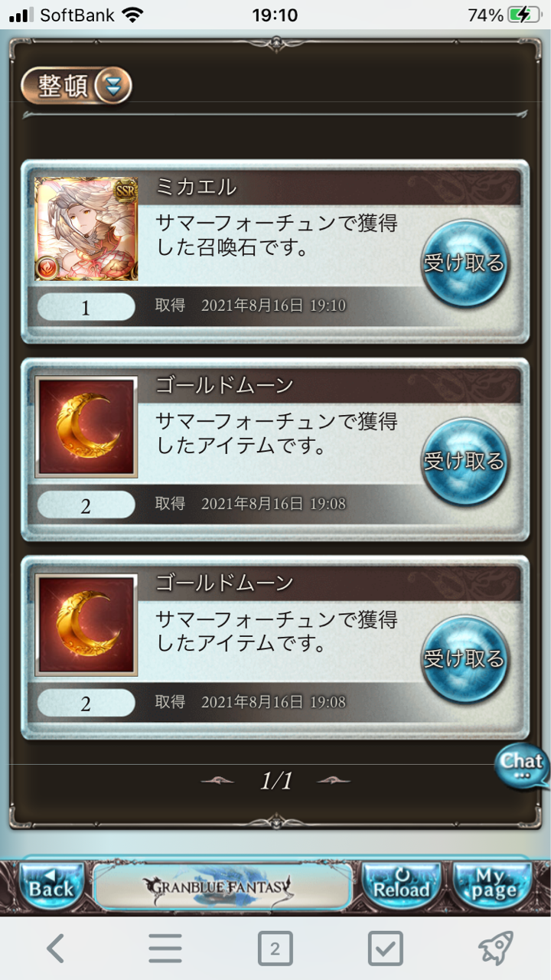This screenshot has height=980, width=551.
Task: Tap the blue arrow on 整頓 button
Action: click(x=113, y=86)
